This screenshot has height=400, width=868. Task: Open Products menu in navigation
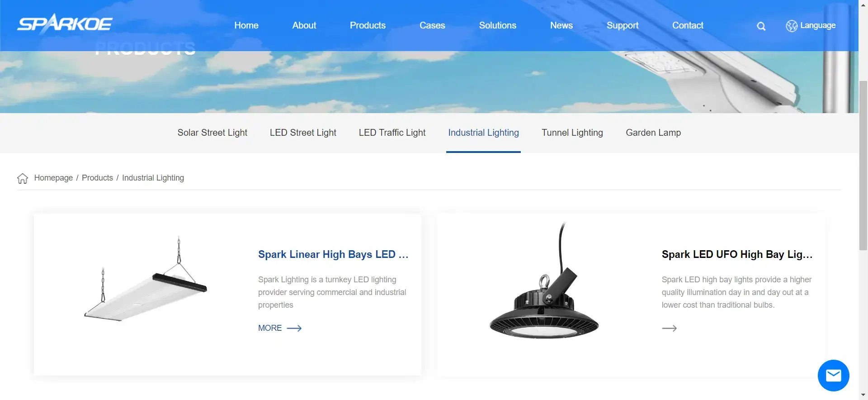point(368,25)
